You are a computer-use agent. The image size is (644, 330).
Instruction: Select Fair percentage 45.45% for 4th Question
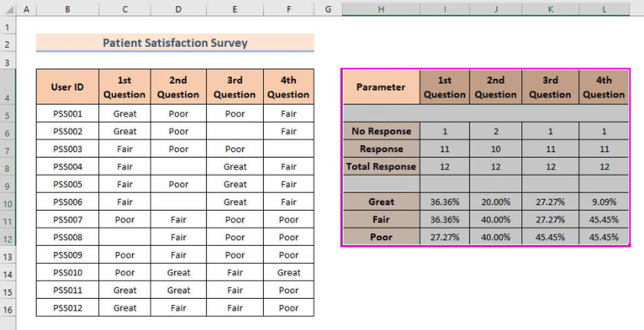point(604,219)
